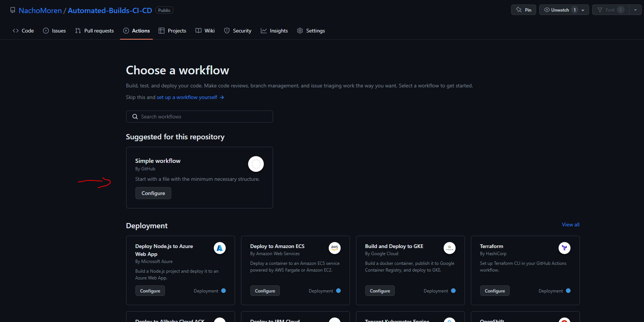Click the 'By Microsoft Azure' author text

154,261
